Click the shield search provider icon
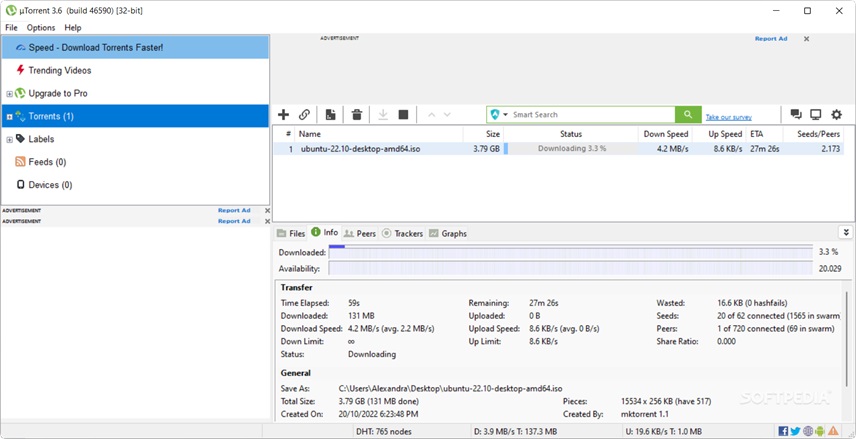The width and height of the screenshot is (856, 439). pos(495,115)
